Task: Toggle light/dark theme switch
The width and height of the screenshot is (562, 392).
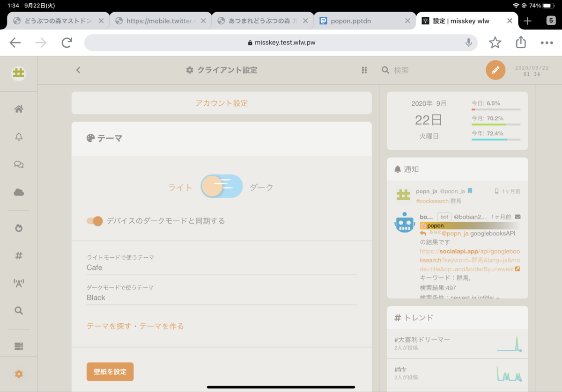Action: click(x=222, y=186)
